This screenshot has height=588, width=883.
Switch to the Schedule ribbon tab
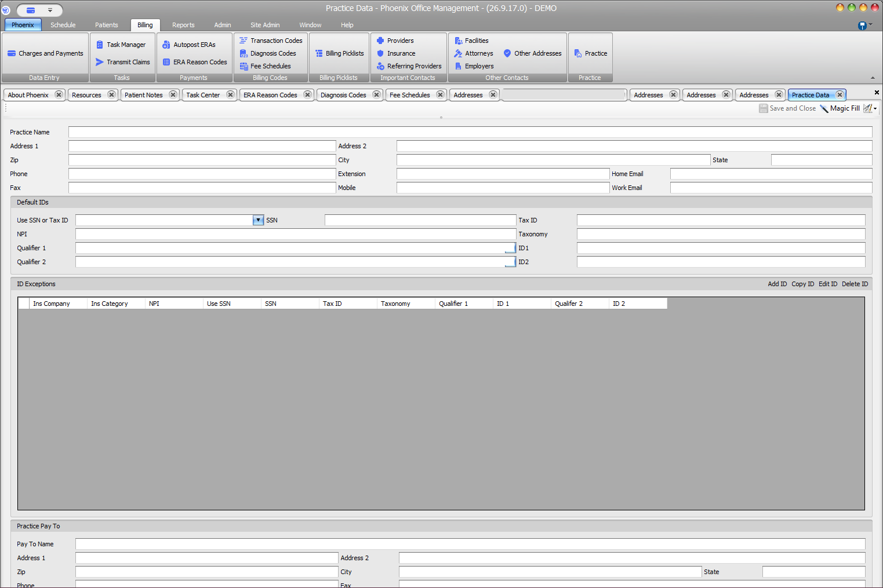coord(63,25)
